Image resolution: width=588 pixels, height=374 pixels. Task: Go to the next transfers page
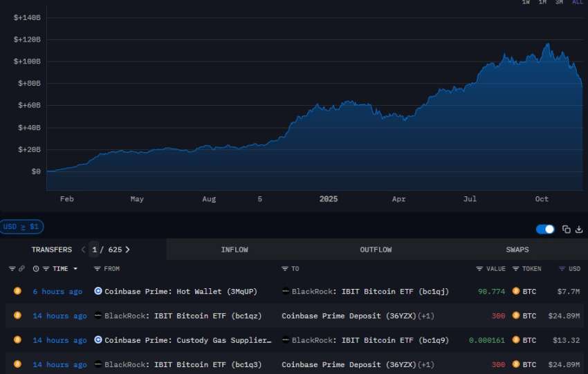pyautogui.click(x=127, y=250)
